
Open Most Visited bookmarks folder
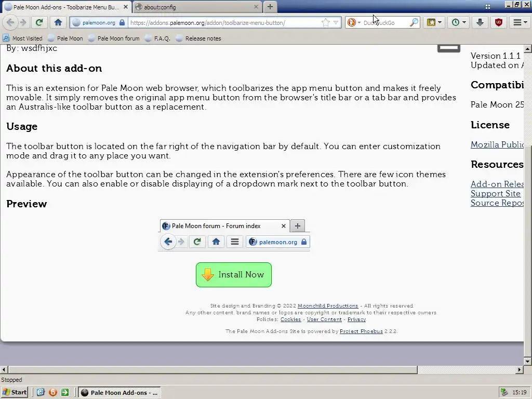(22, 38)
